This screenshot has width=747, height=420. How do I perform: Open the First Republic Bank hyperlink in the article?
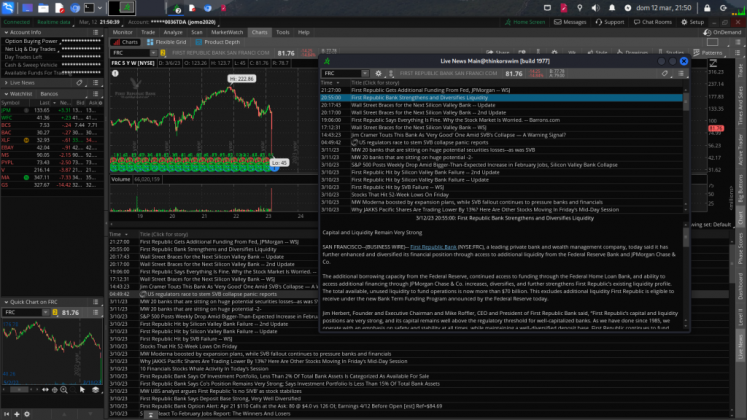[433, 247]
